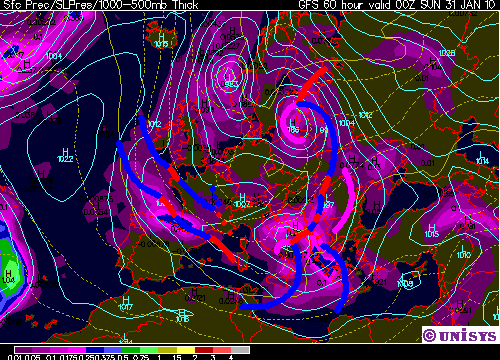Click the 1017 H marker over northwest Africa

(x=126, y=303)
